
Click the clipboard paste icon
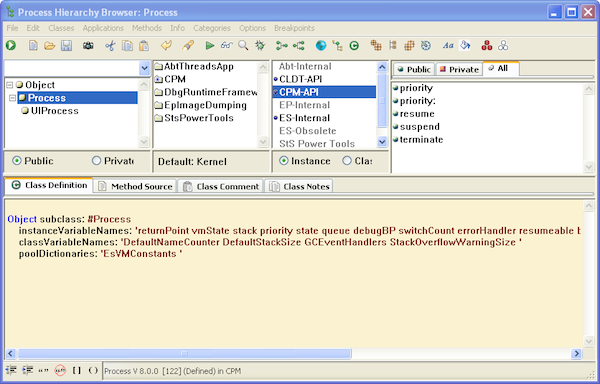(x=144, y=46)
